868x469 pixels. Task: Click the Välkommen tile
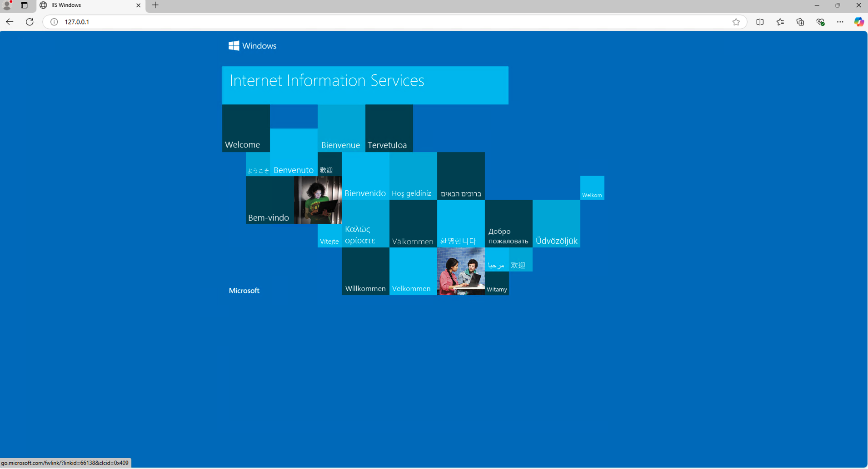pyautogui.click(x=413, y=223)
